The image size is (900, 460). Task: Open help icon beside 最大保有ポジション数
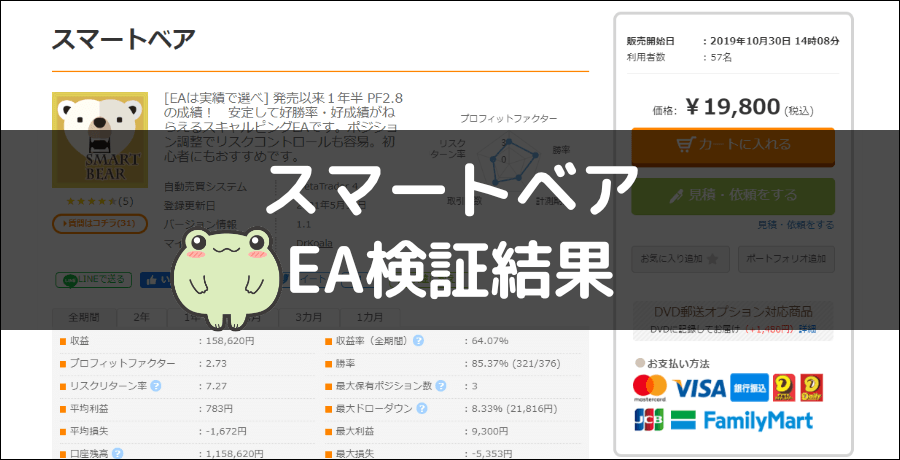coord(441,386)
